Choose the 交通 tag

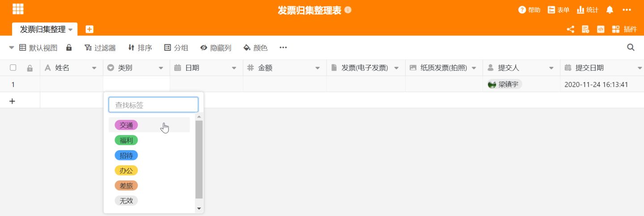[126, 125]
